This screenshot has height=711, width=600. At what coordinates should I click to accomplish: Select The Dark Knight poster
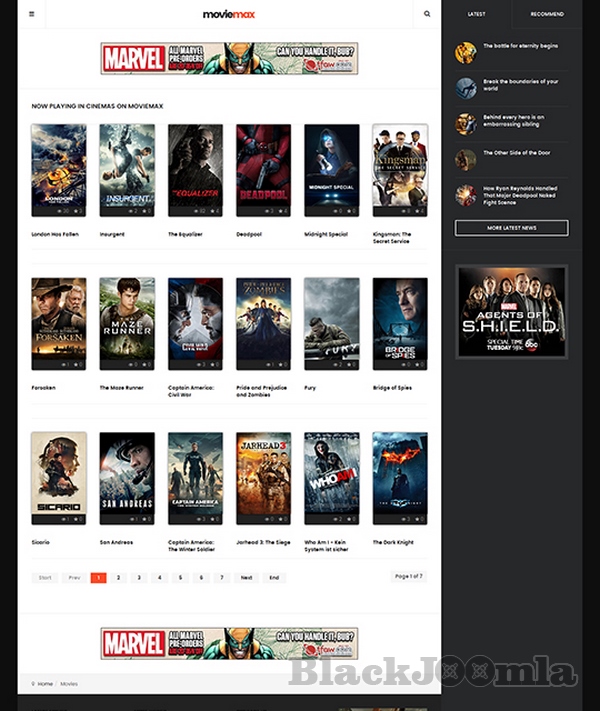(x=399, y=474)
